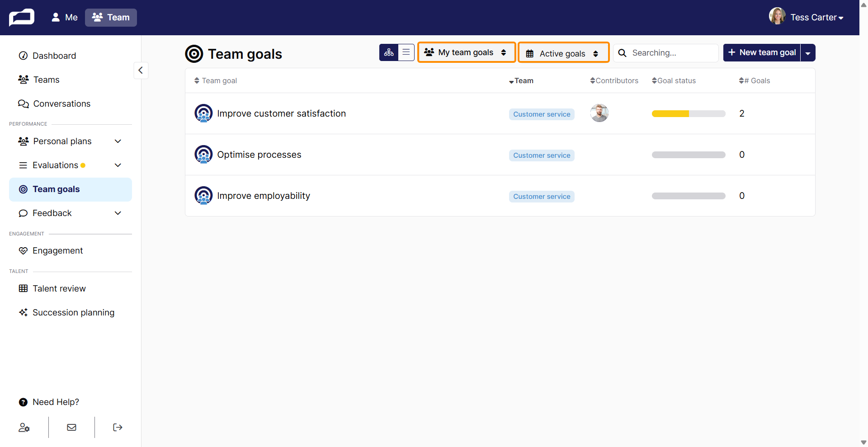Click goal icon for Optimise processes
The image size is (868, 447).
[x=203, y=155]
